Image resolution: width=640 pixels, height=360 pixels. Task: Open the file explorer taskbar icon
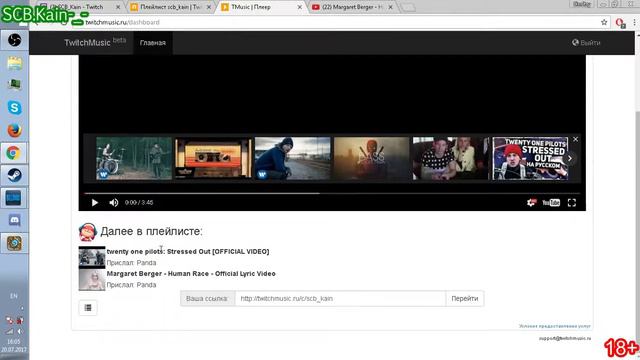coord(14,63)
